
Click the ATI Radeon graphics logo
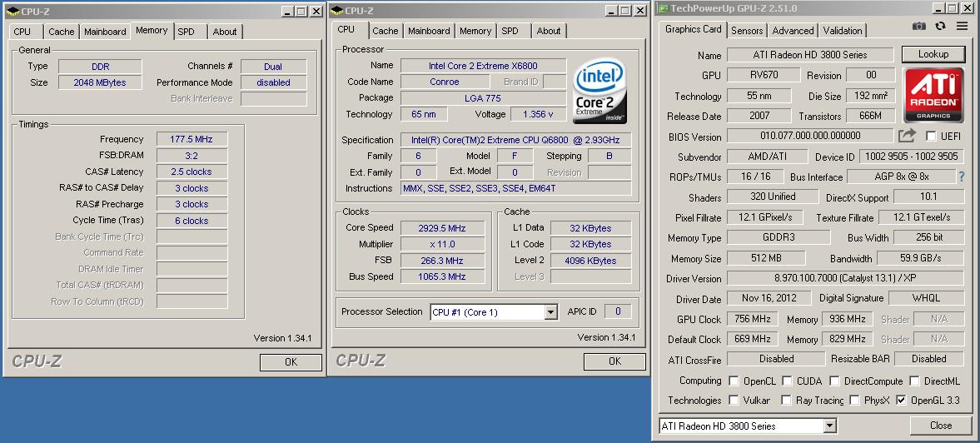(933, 95)
